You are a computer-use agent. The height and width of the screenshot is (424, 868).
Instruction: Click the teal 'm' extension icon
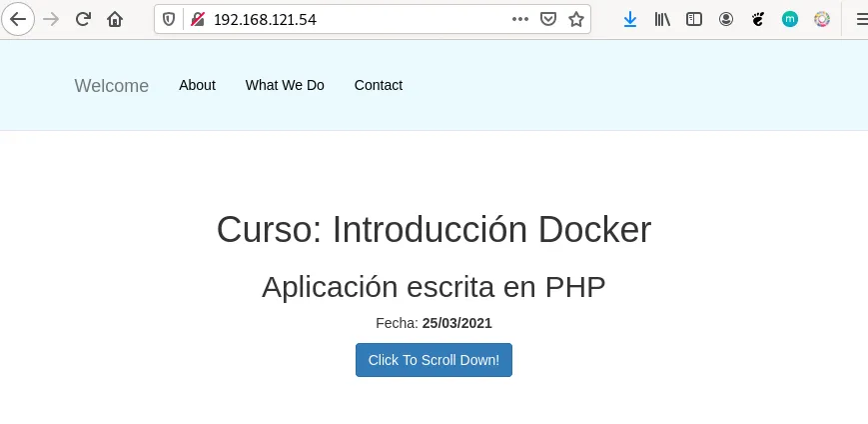790,19
